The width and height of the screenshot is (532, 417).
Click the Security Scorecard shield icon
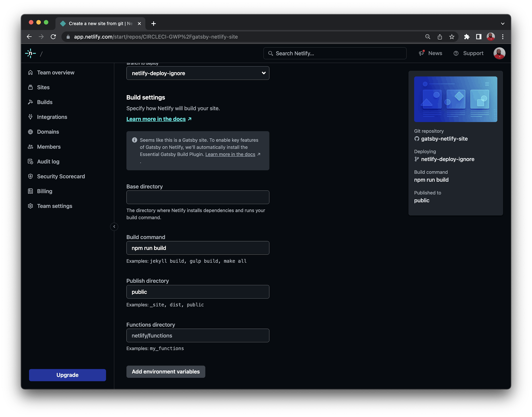(x=31, y=176)
